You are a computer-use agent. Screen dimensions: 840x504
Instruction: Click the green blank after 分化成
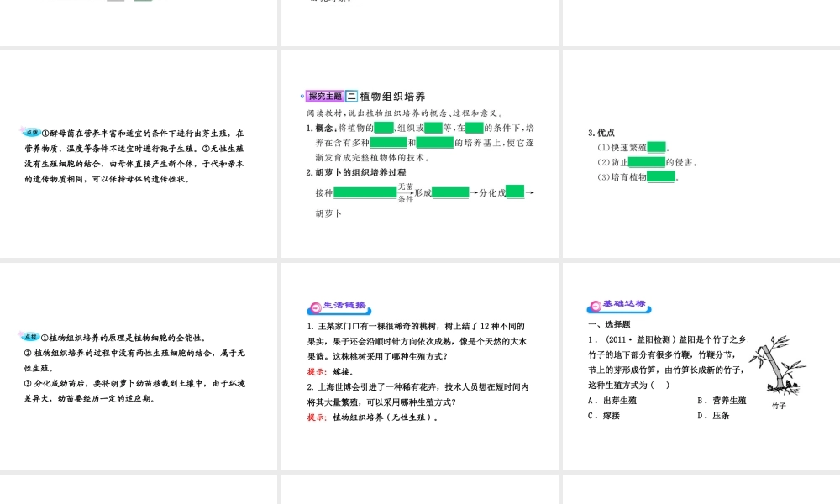[x=515, y=192]
